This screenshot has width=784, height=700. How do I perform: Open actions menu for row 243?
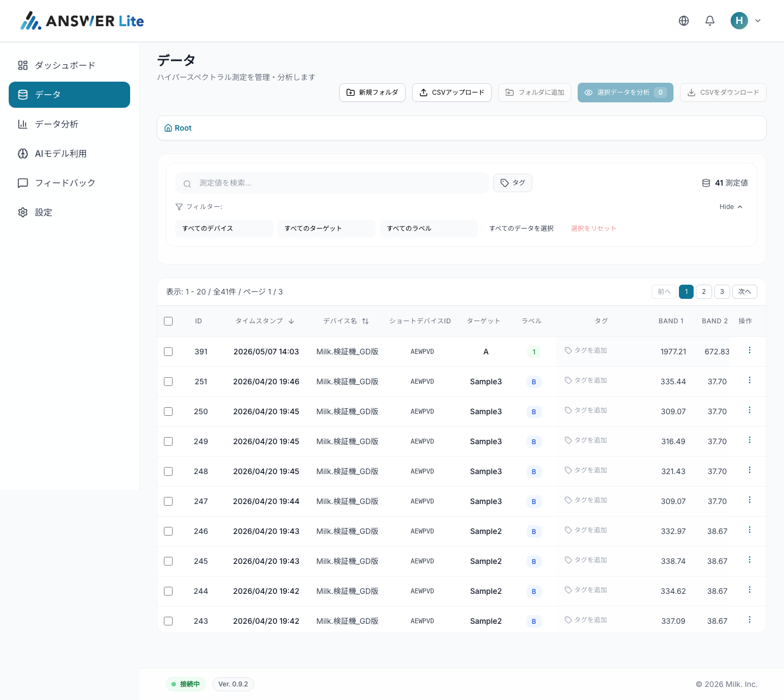click(x=750, y=619)
